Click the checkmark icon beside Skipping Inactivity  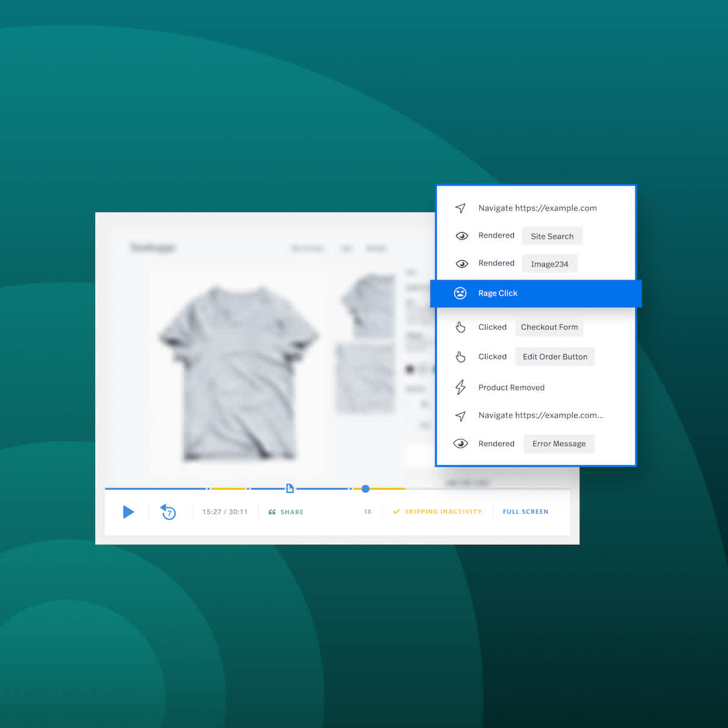click(x=396, y=512)
